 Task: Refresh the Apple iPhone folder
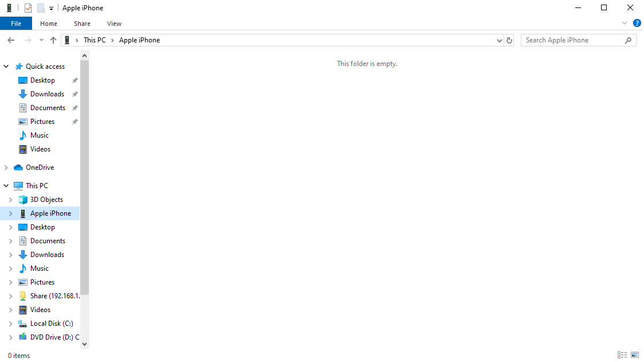[x=509, y=40]
